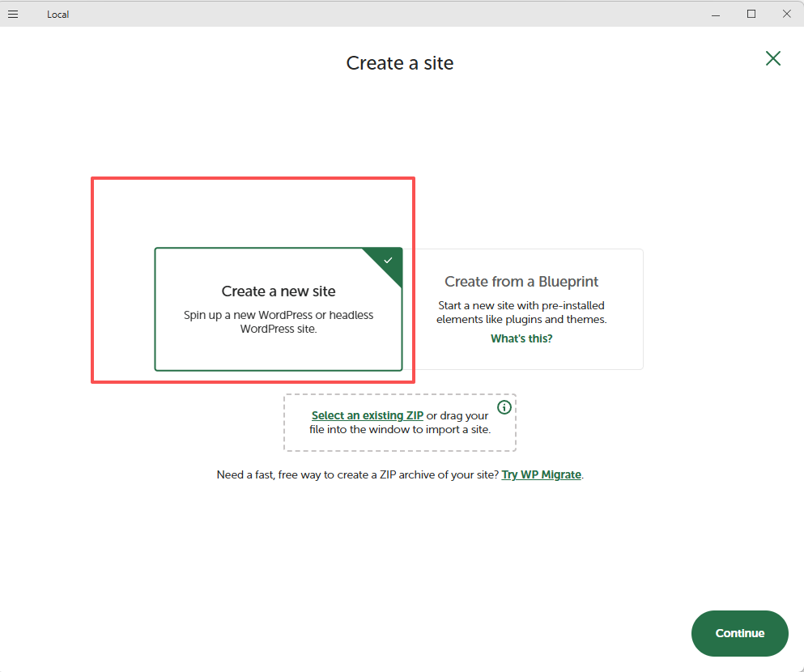Close the Local application window
The height and width of the screenshot is (672, 804).
786,14
